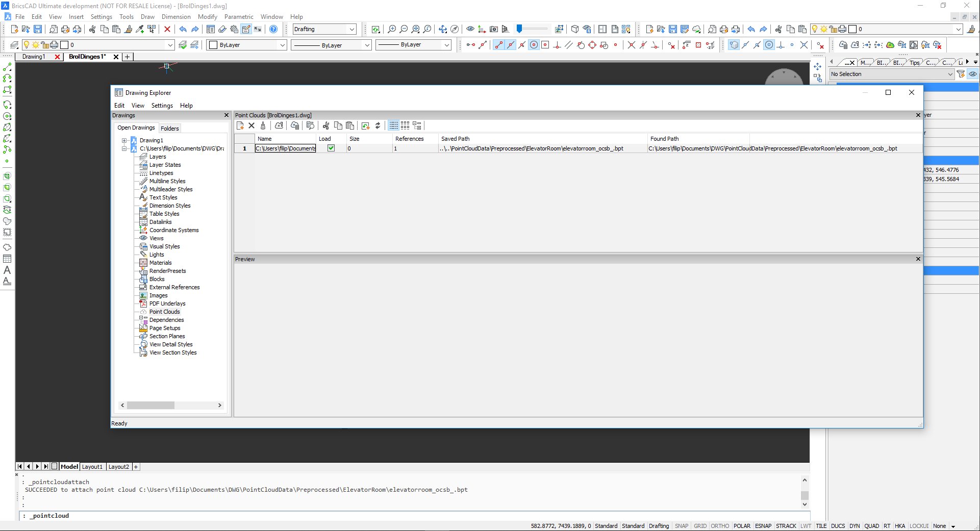Open the ByLayer lineweight dropdown
Viewport: 980px width, 531px height.
[414, 45]
